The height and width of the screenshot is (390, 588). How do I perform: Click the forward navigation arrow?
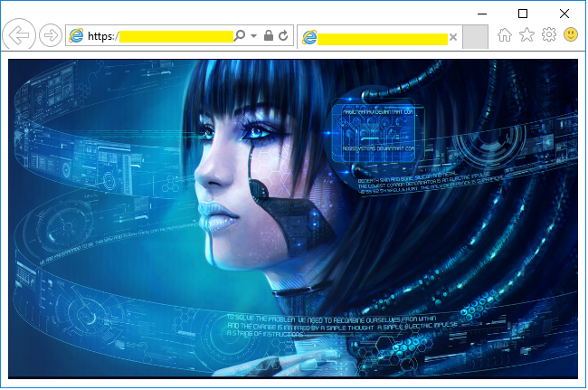click(x=51, y=35)
